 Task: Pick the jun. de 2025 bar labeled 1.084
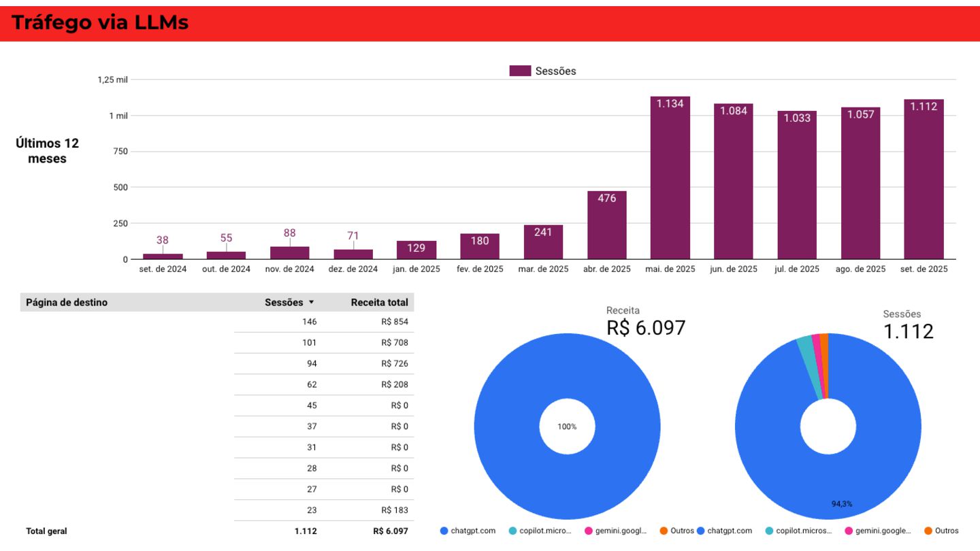pos(734,181)
